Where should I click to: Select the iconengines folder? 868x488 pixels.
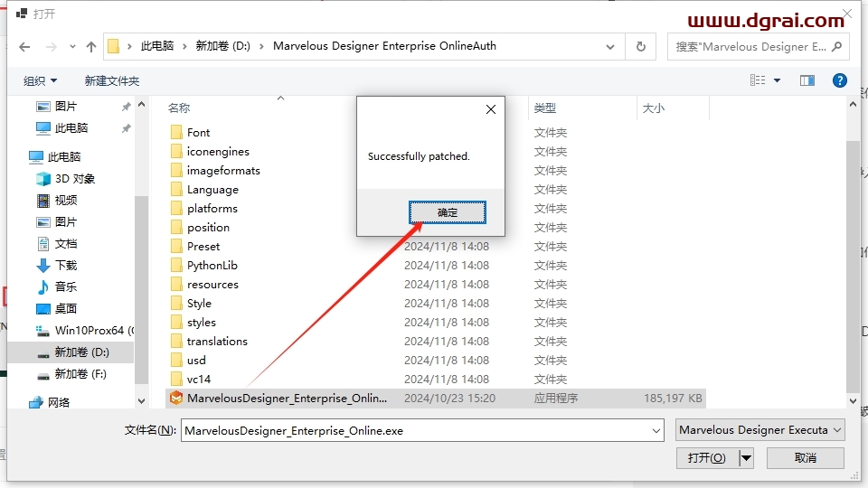[x=218, y=152]
